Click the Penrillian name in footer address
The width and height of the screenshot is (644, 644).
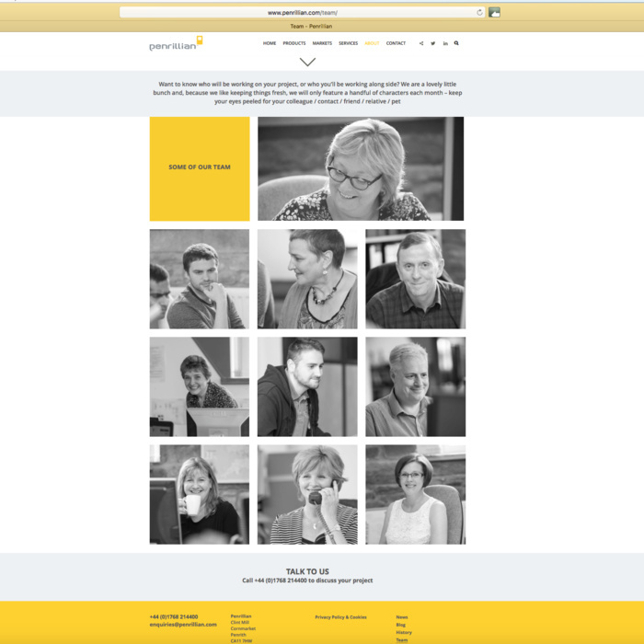click(x=241, y=616)
